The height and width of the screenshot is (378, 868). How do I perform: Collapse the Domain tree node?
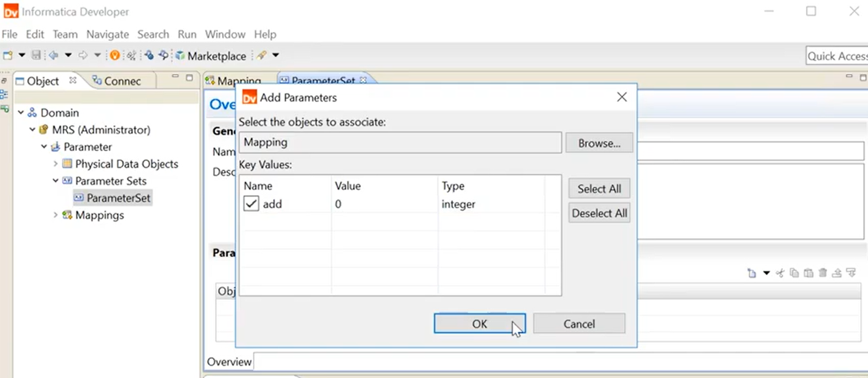tap(21, 113)
